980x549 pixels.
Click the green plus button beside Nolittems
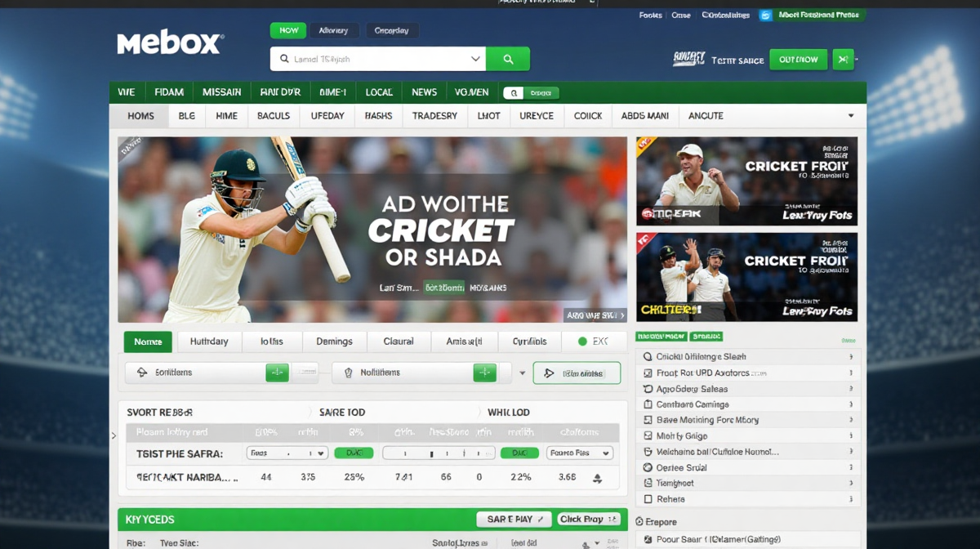tap(484, 373)
